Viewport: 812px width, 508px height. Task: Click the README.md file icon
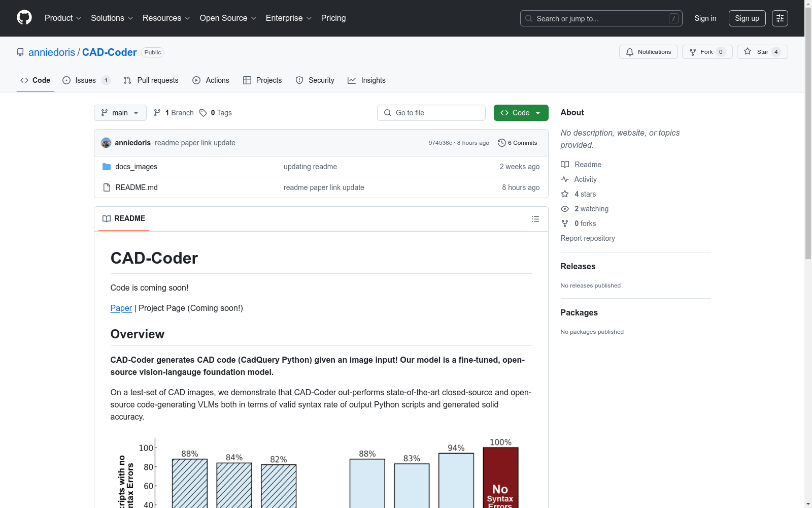coord(107,187)
